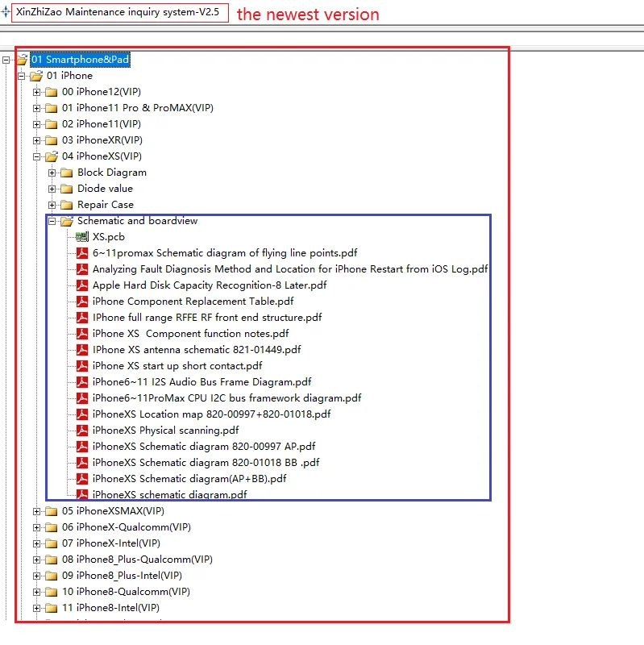Expand the 09 iPhone8_Plus-Intel(VIP) node
The height and width of the screenshot is (645, 644).
point(36,576)
